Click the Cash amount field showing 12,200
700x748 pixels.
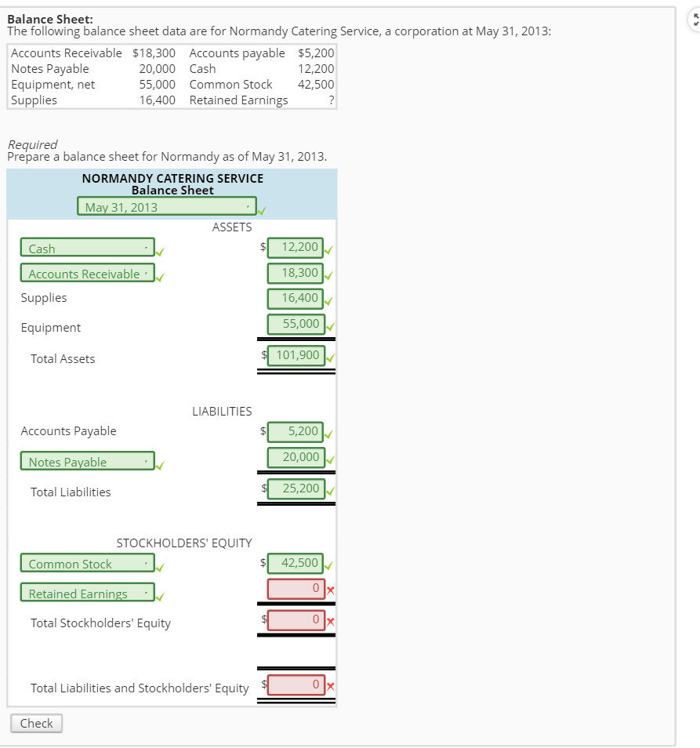point(296,248)
